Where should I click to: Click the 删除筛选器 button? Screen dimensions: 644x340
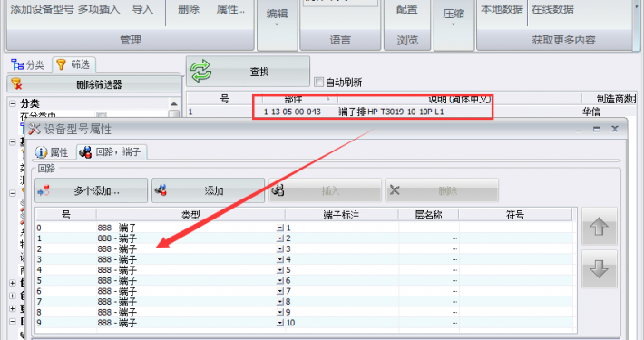tap(93, 84)
